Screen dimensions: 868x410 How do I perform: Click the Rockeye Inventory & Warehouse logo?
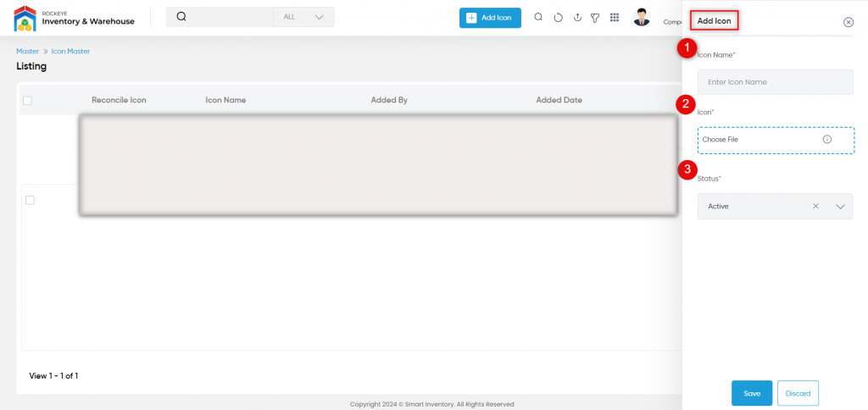tap(74, 18)
